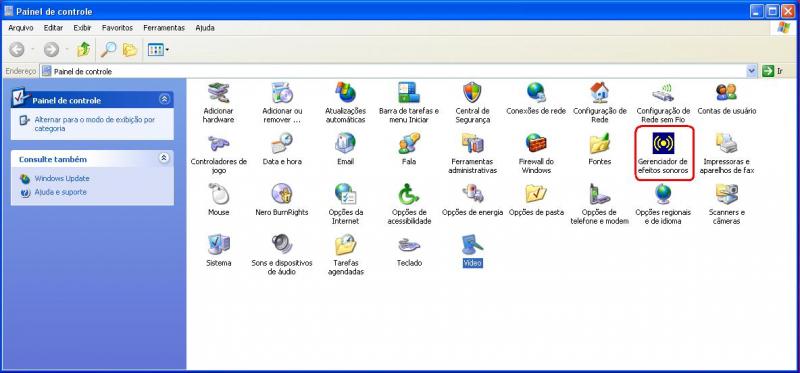
Task: Open Tarefas agendadas
Action: 345,255
